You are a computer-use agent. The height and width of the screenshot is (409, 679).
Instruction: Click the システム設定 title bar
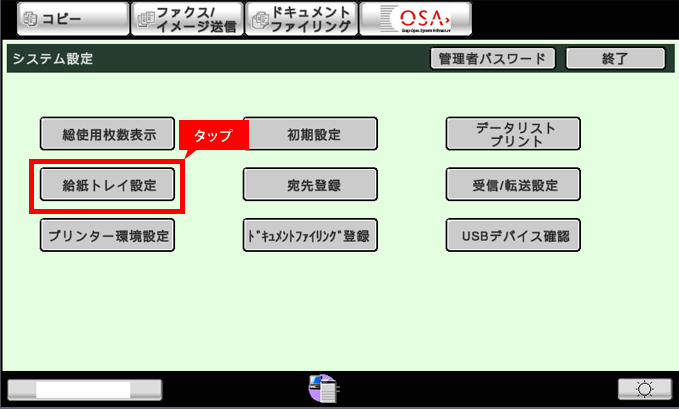(x=200, y=59)
